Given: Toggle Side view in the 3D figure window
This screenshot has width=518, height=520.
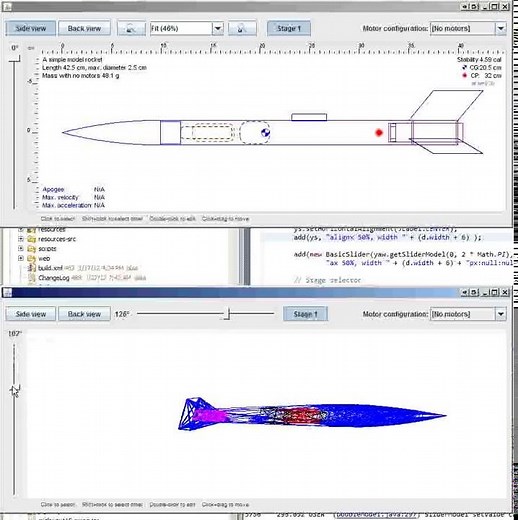Looking at the screenshot, I should click(x=31, y=314).
